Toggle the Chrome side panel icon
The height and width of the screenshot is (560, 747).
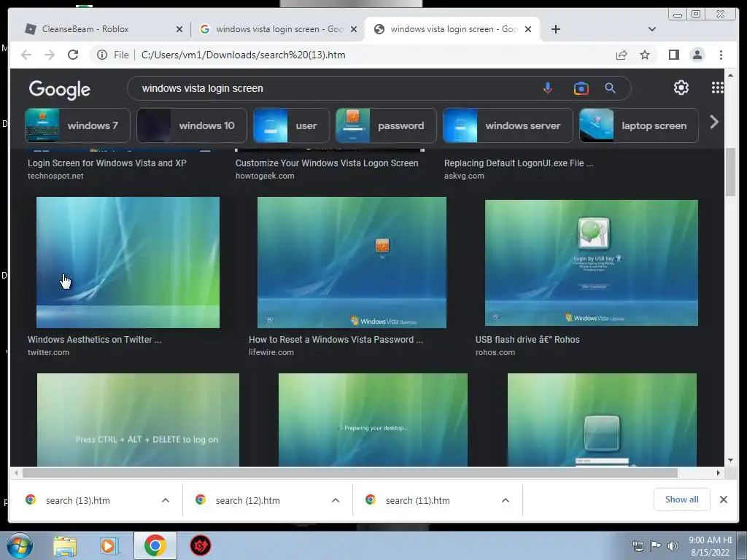[x=673, y=55]
